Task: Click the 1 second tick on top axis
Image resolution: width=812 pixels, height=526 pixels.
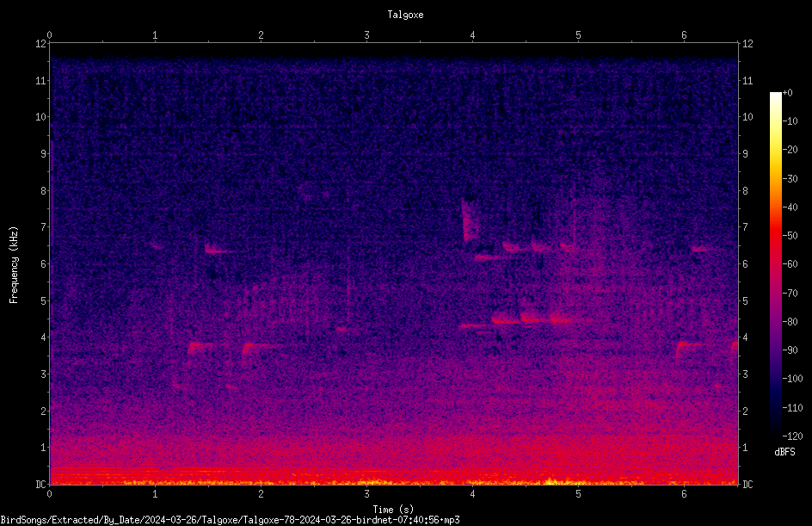Action: pyautogui.click(x=155, y=35)
